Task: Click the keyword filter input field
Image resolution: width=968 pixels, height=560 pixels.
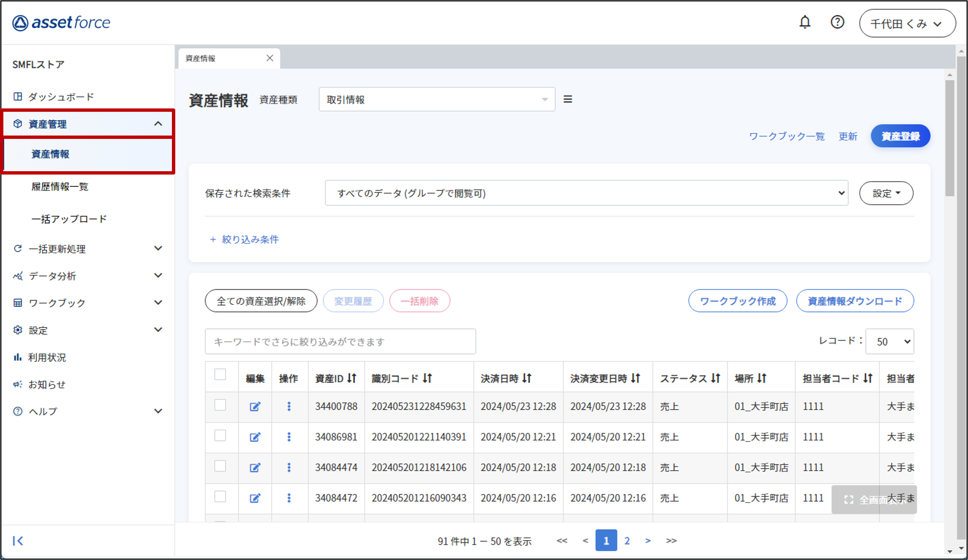Action: pyautogui.click(x=340, y=341)
